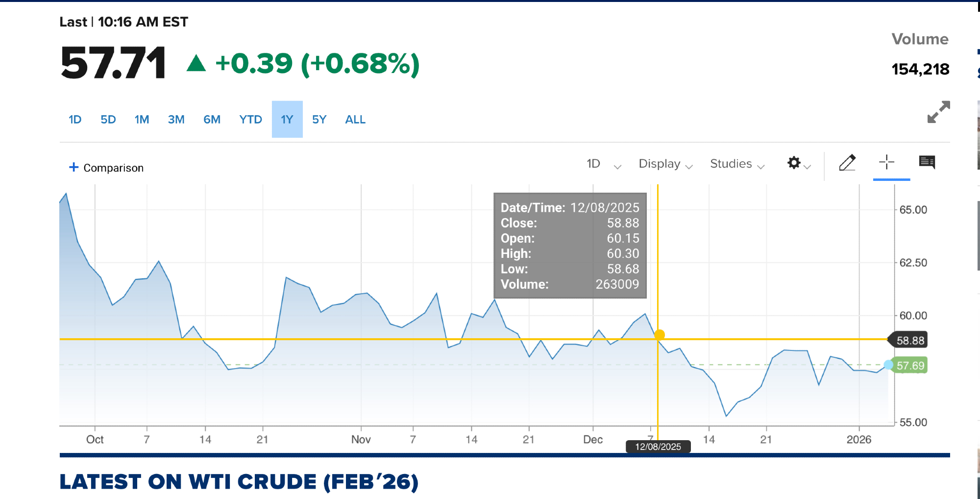Screen dimensions: 980x499
Task: Select the pencil drawing tool
Action: [x=847, y=163]
